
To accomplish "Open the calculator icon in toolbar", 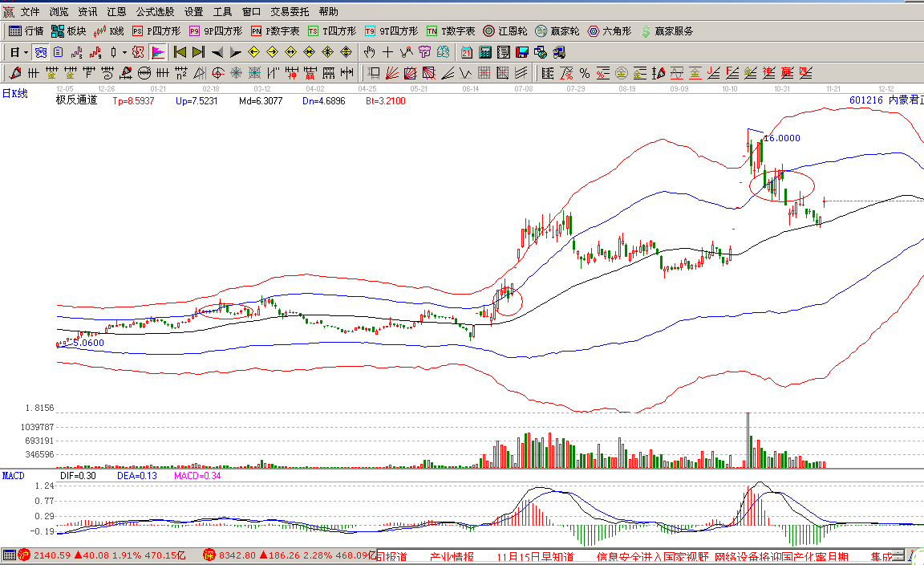I will (x=484, y=52).
